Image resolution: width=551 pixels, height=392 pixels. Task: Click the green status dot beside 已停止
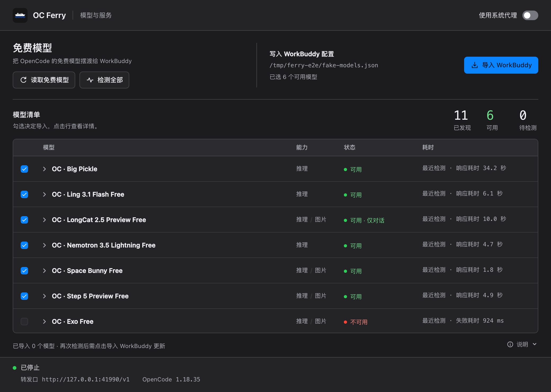[x=15, y=368]
